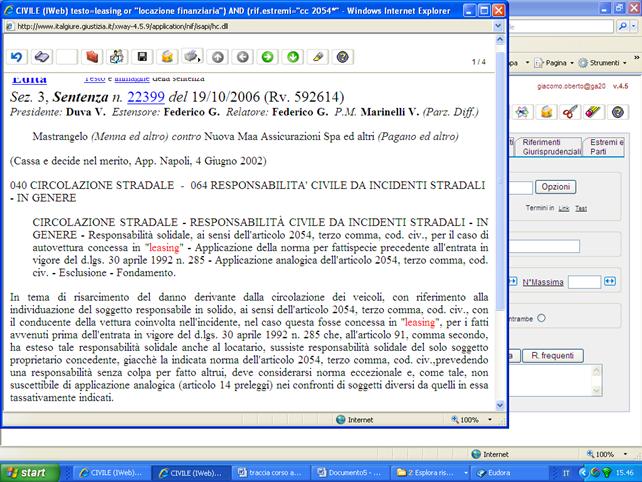
Task: Click the blank toolbar button after book icon
Action: pos(67,57)
